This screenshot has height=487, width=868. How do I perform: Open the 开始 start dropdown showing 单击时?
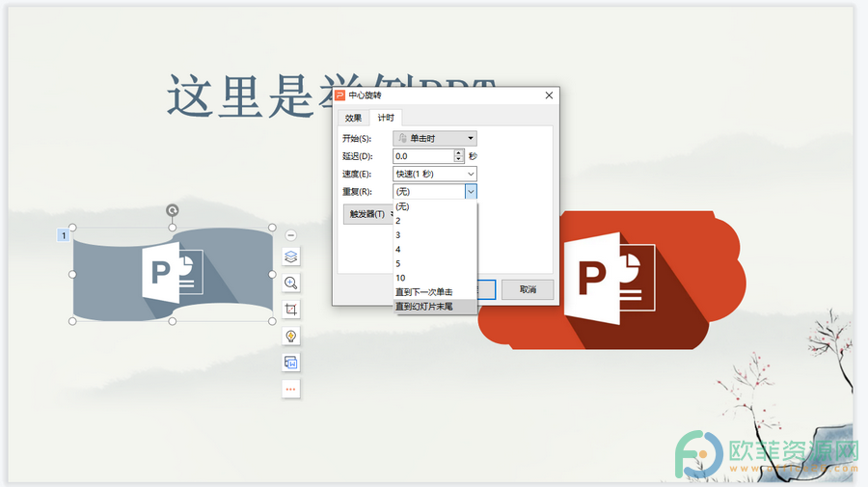click(x=435, y=138)
